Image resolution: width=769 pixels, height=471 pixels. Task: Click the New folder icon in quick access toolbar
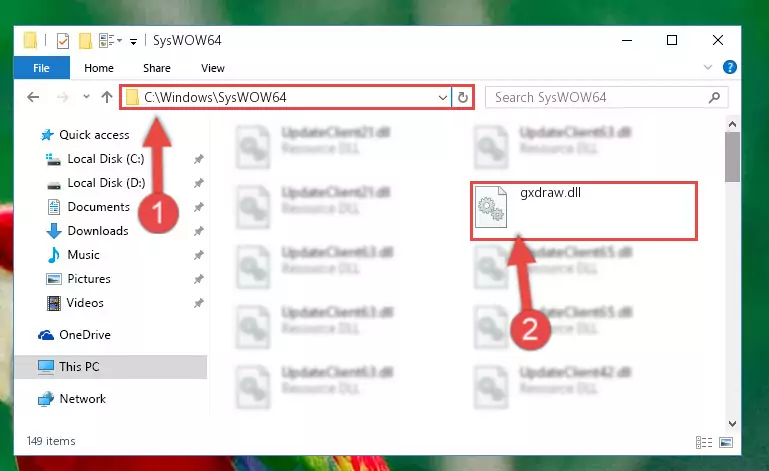pos(85,41)
